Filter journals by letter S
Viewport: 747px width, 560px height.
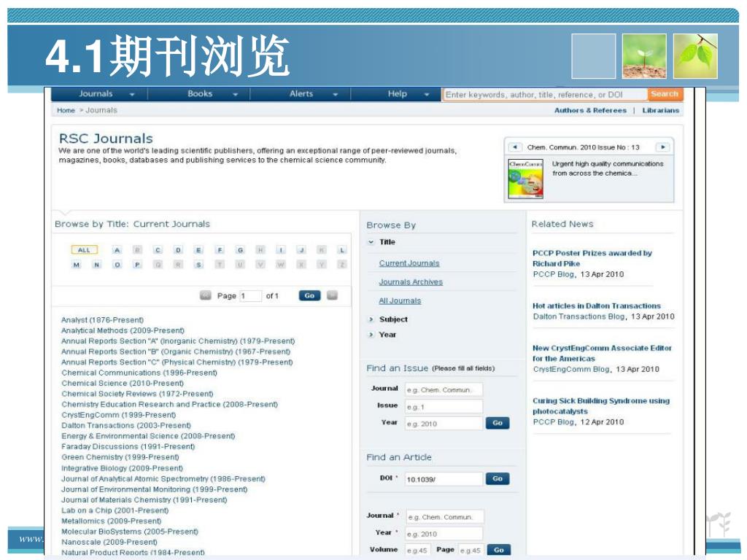(x=198, y=265)
